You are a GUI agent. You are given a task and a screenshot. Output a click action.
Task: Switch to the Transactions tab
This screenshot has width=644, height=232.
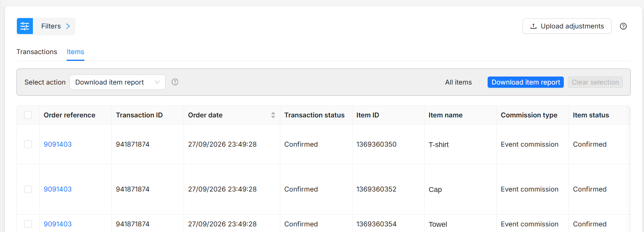pos(37,52)
